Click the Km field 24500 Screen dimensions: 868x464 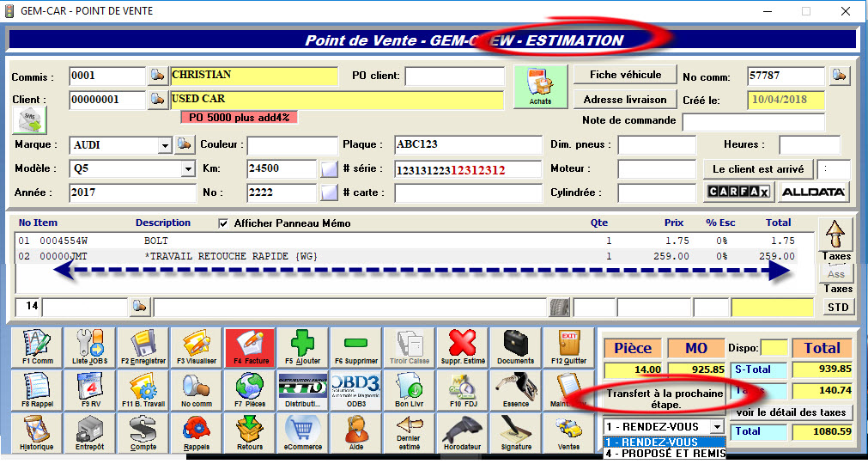pyautogui.click(x=282, y=169)
